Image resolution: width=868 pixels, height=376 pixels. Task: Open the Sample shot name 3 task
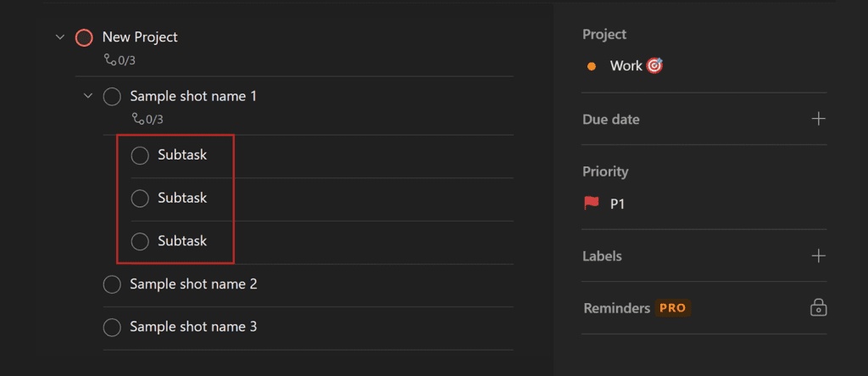193,327
